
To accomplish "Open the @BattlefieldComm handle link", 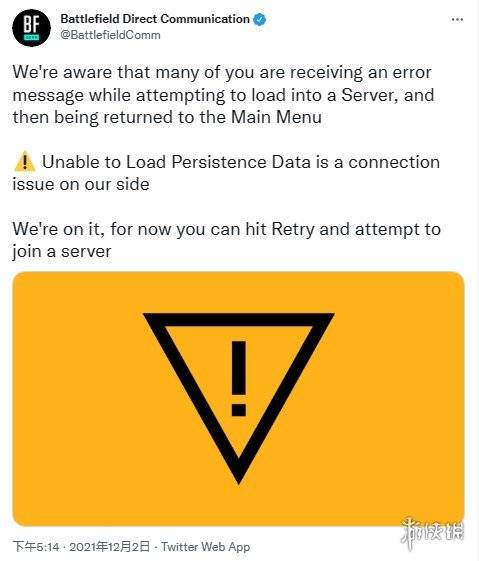I will 110,35.
